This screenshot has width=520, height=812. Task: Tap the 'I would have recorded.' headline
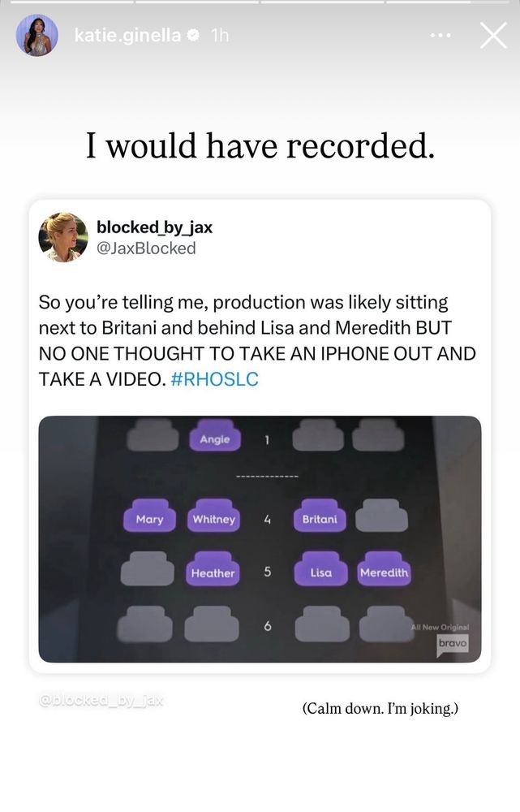click(260, 145)
